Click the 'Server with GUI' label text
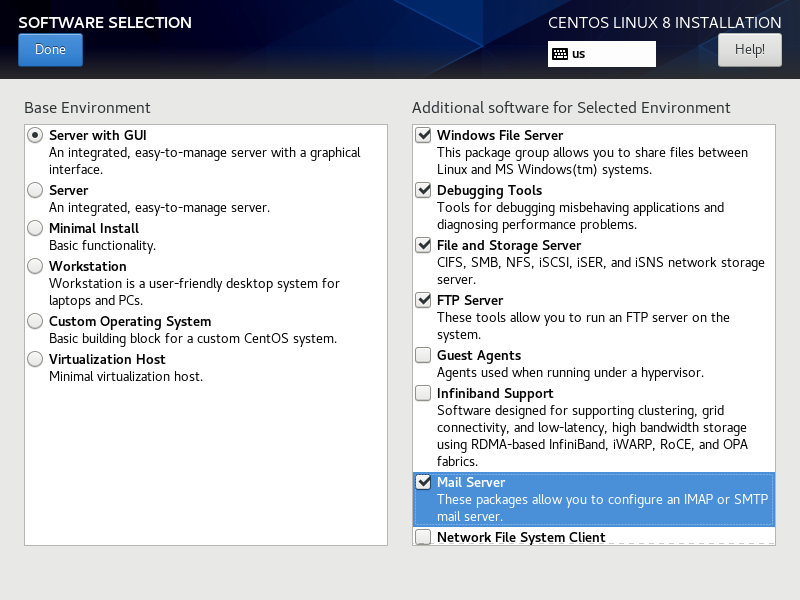 98,135
